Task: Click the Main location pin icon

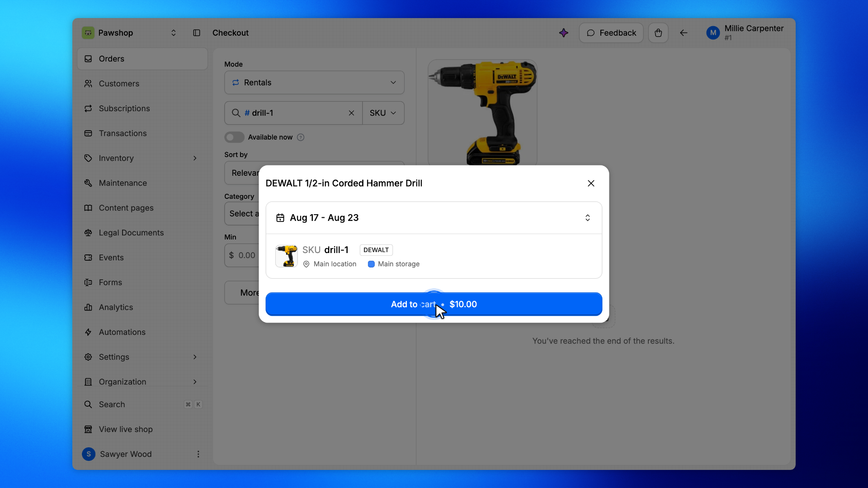Action: [307, 264]
